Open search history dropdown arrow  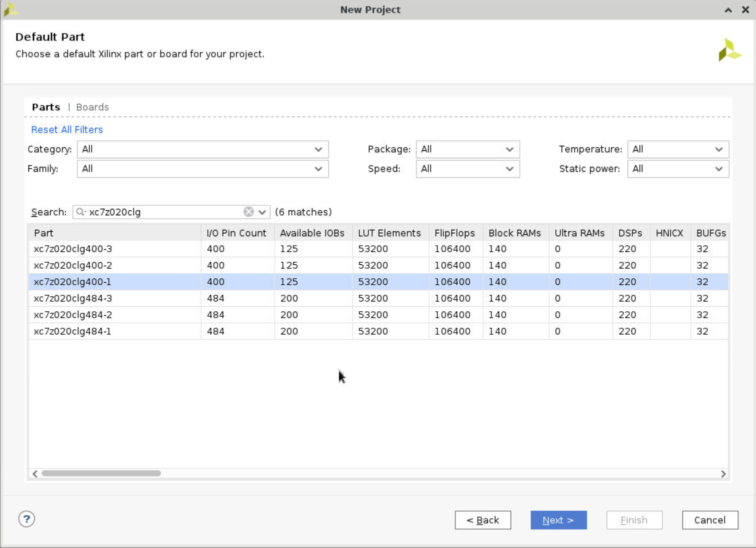click(262, 212)
